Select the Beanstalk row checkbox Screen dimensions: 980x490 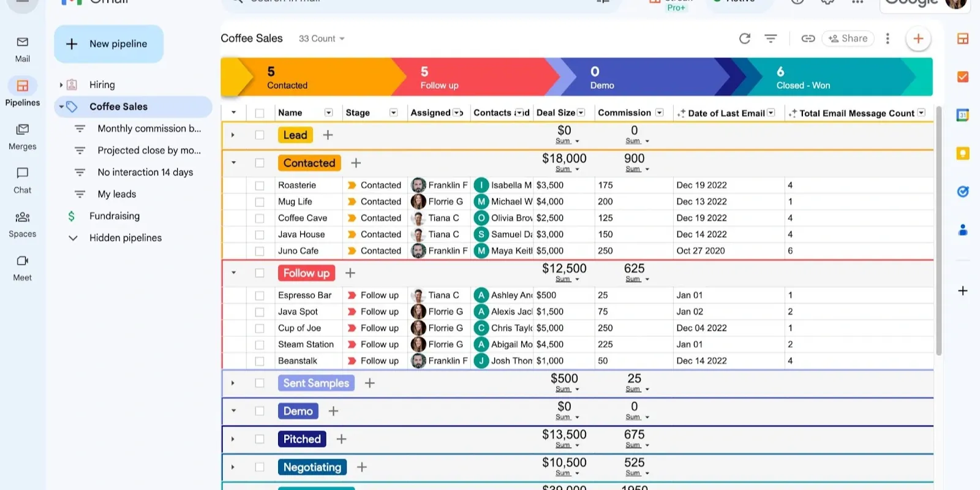click(x=260, y=361)
